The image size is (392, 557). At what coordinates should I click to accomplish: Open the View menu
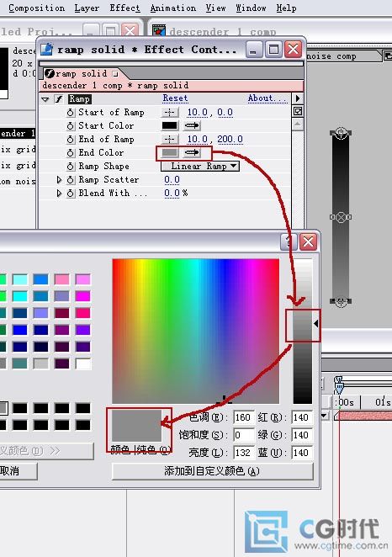(215, 8)
